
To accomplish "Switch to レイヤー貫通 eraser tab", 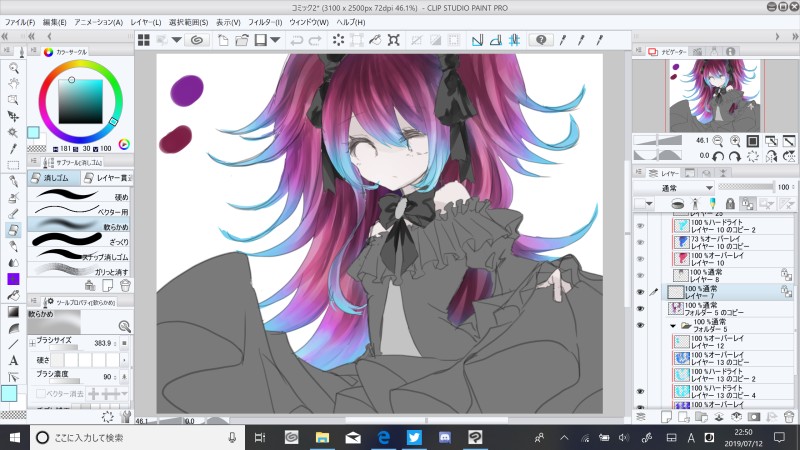I will point(107,178).
